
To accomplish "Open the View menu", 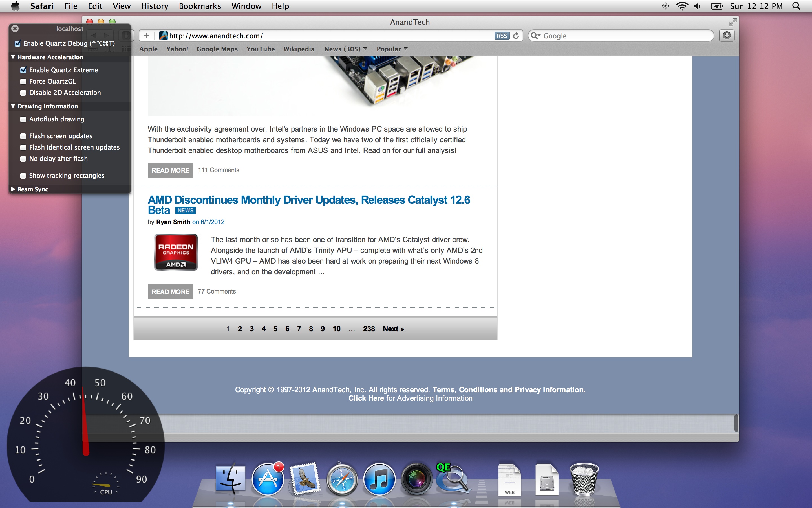I will 122,6.
